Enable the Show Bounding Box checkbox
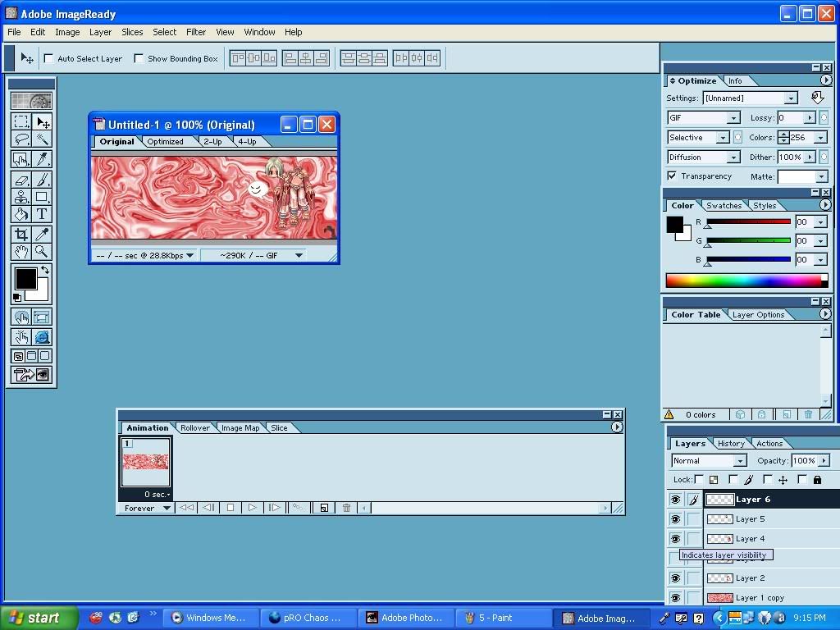Screen dimensions: 840x630 (x=139, y=58)
